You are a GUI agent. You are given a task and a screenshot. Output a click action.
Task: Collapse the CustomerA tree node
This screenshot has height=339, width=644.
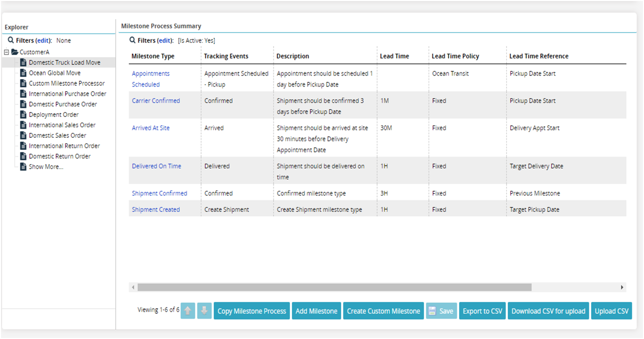(6, 52)
